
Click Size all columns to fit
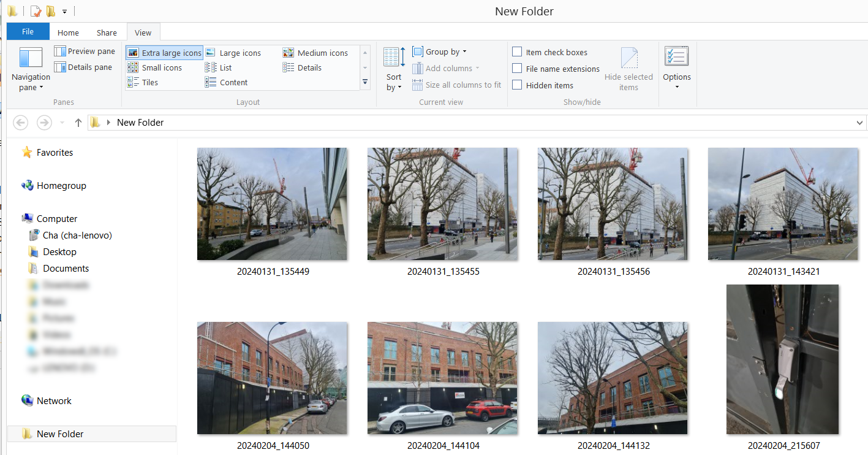456,85
